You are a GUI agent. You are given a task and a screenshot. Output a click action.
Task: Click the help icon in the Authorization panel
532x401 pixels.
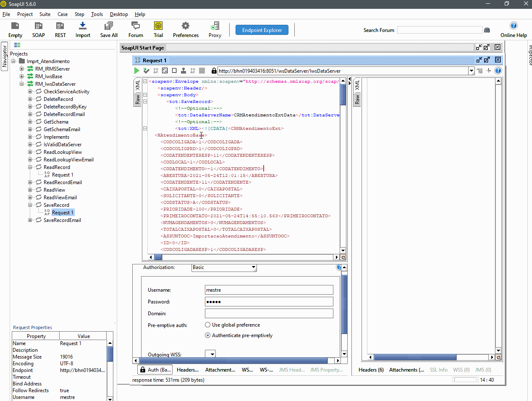pos(339,267)
